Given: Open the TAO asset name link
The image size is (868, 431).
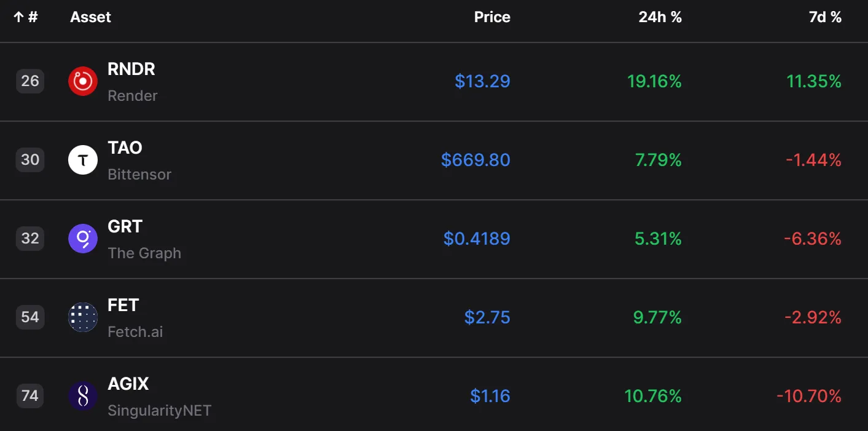Looking at the screenshot, I should (x=125, y=148).
